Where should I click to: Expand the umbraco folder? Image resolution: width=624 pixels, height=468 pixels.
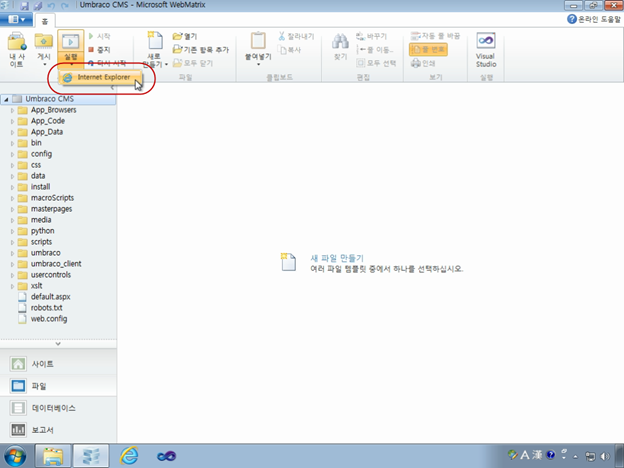click(x=12, y=253)
